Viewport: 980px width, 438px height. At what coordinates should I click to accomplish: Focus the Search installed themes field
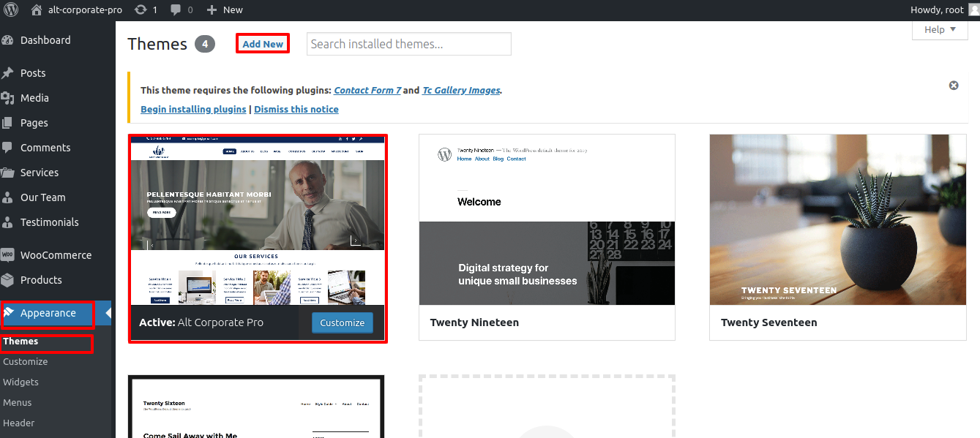(409, 44)
